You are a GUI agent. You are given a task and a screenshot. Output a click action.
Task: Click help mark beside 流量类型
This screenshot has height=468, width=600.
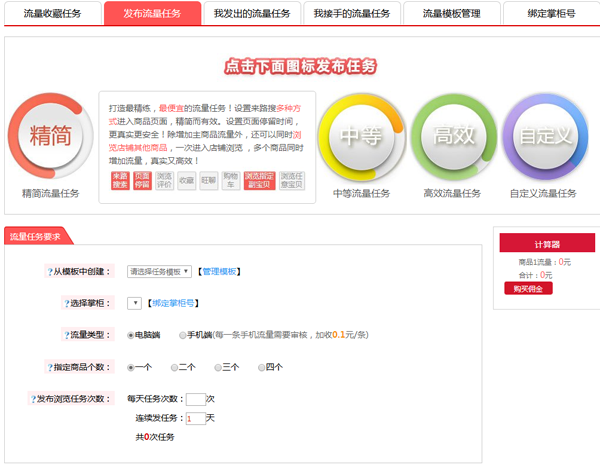click(x=67, y=336)
